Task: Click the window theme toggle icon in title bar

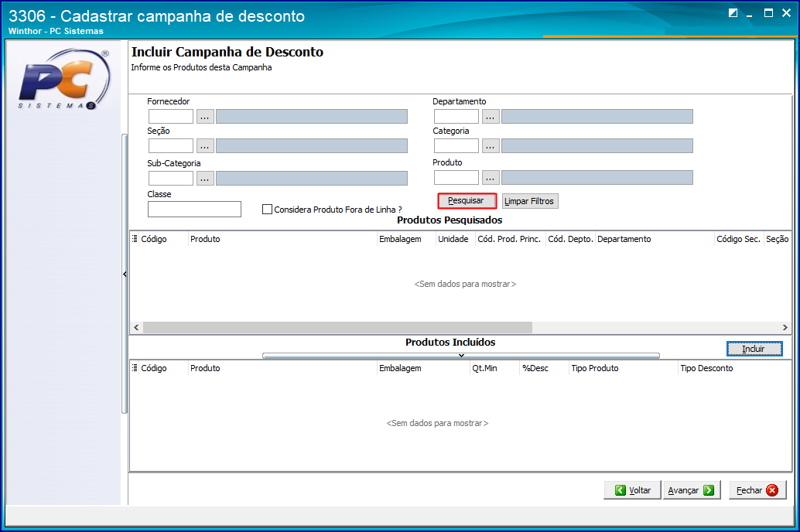Action: coord(733,12)
